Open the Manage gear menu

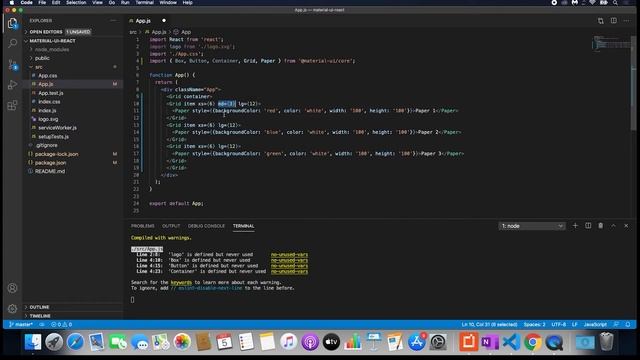pos(12,309)
